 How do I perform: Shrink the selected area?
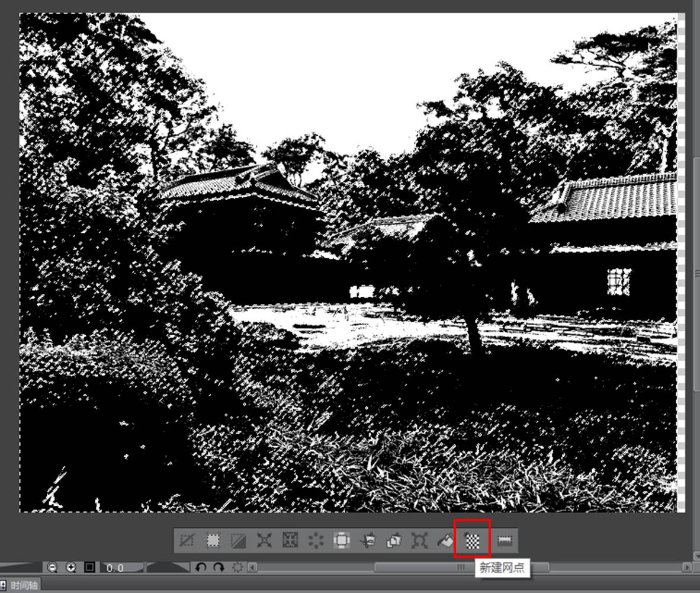(290, 540)
